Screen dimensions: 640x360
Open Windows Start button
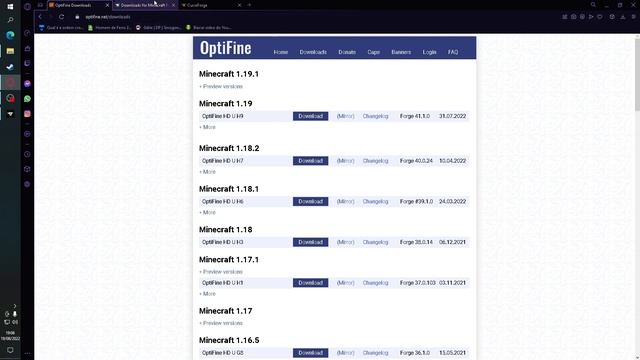10,7
